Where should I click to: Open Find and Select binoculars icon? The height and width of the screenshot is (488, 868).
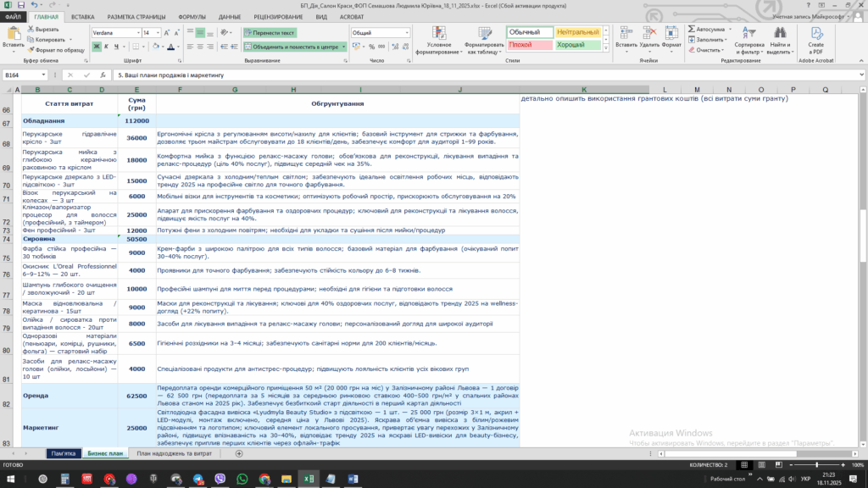tap(779, 34)
